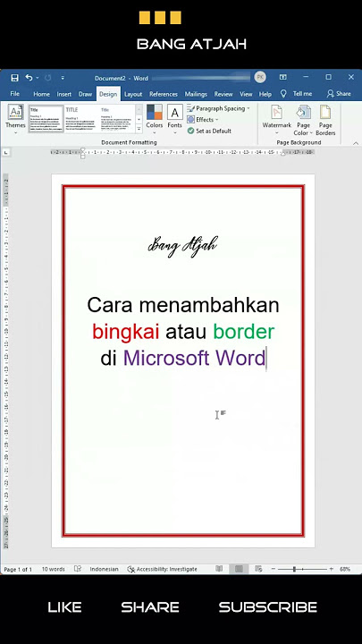362x644 pixels.
Task: Open the Watermark menu
Action: pos(276,119)
